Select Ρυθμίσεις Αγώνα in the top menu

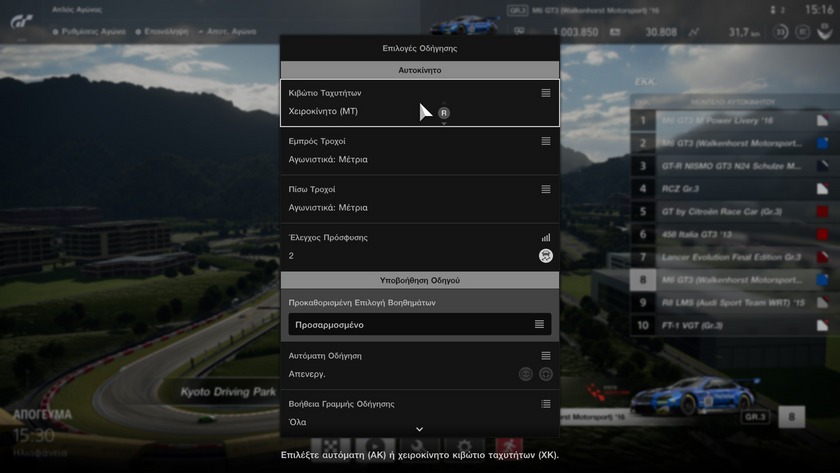click(x=88, y=32)
